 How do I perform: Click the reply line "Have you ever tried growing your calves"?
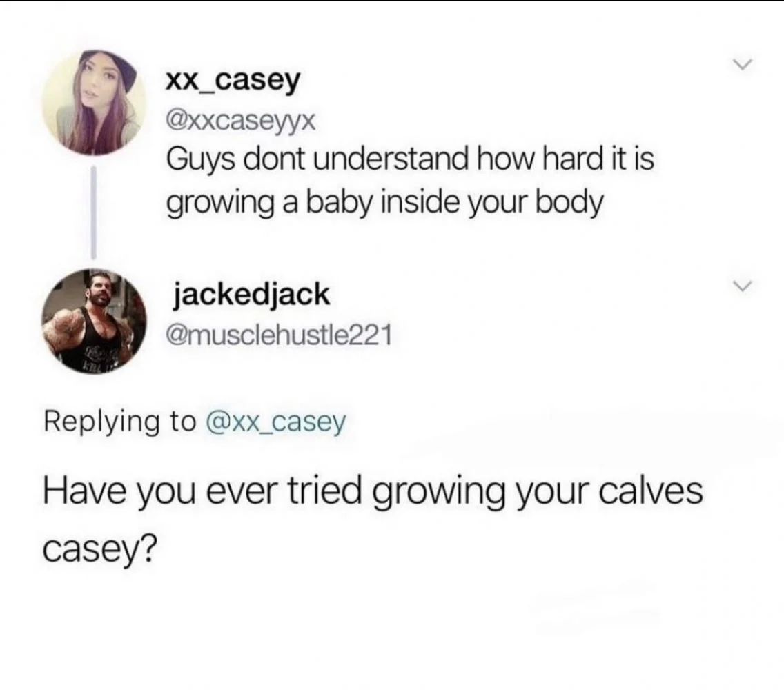(x=373, y=493)
